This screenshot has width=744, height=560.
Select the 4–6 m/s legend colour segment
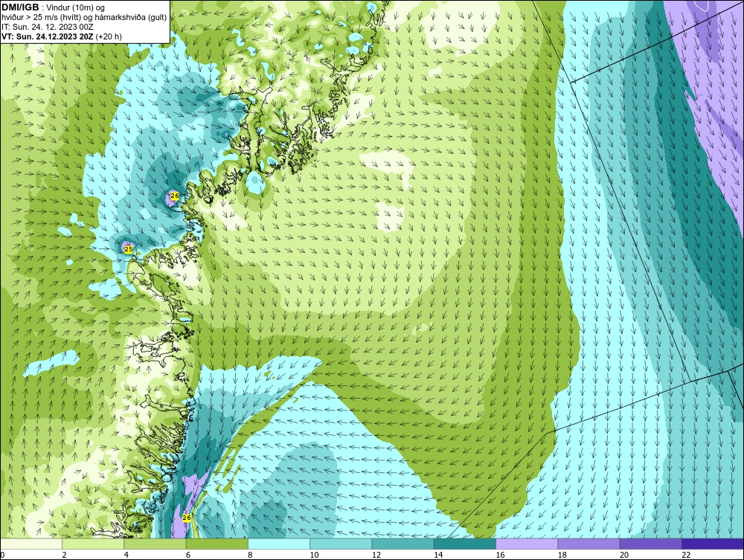pos(155,544)
